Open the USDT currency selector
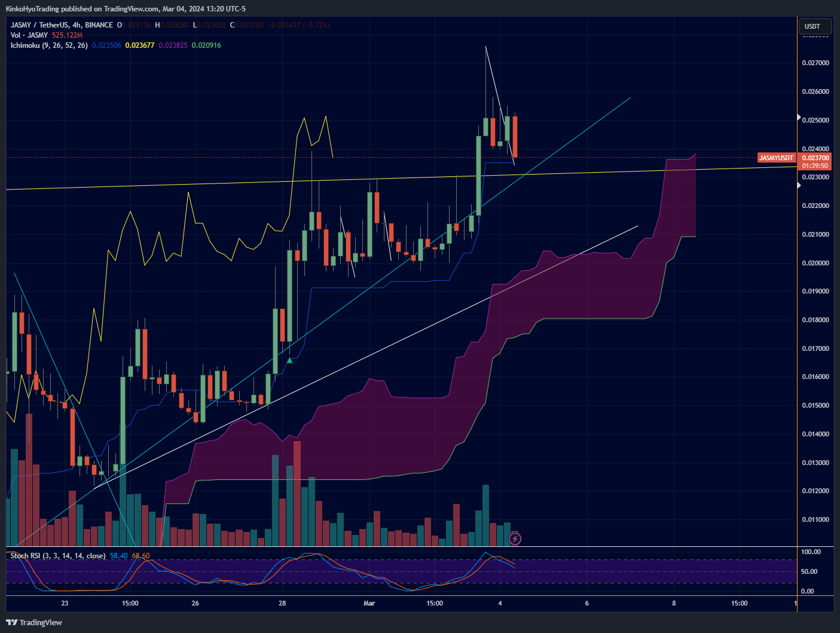The width and height of the screenshot is (840, 633). (x=814, y=26)
